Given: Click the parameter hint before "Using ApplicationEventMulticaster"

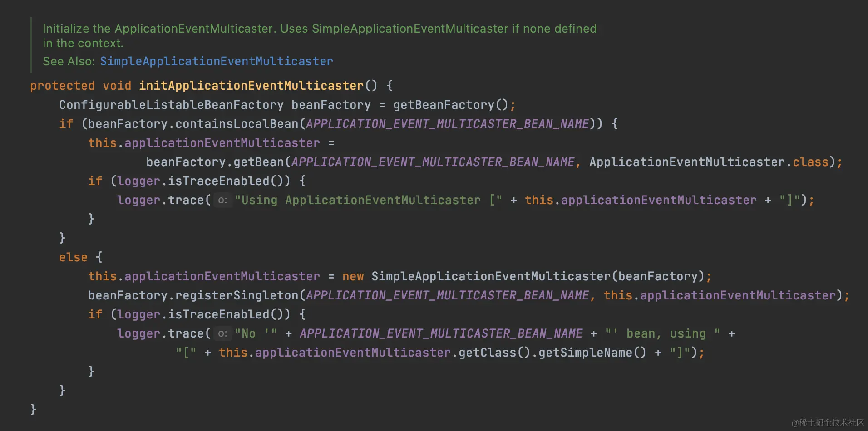Looking at the screenshot, I should (222, 200).
